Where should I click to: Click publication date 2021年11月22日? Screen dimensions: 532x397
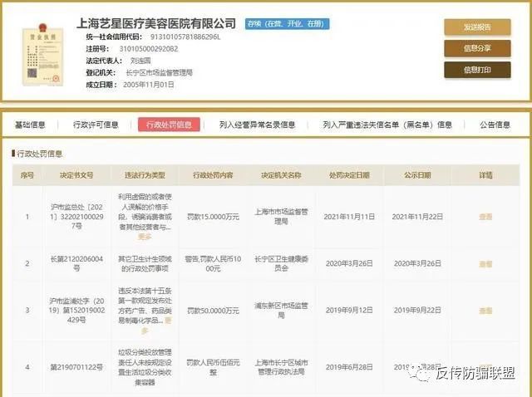tap(417, 217)
